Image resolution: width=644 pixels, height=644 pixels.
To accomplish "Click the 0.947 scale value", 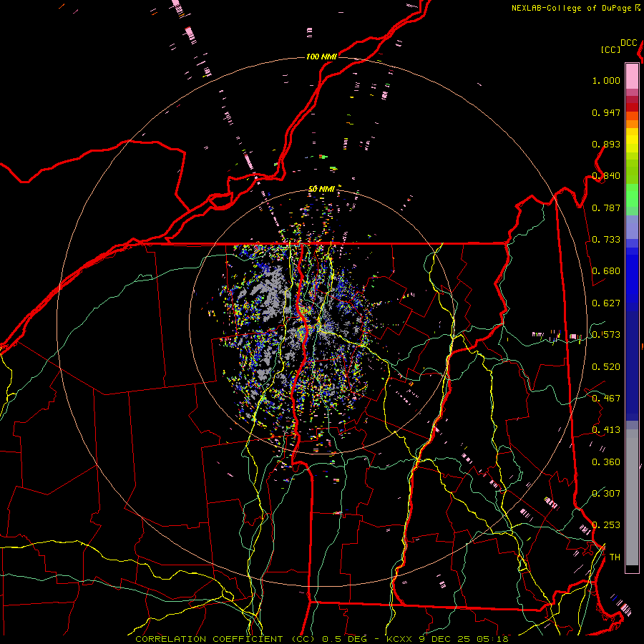I will (x=606, y=112).
